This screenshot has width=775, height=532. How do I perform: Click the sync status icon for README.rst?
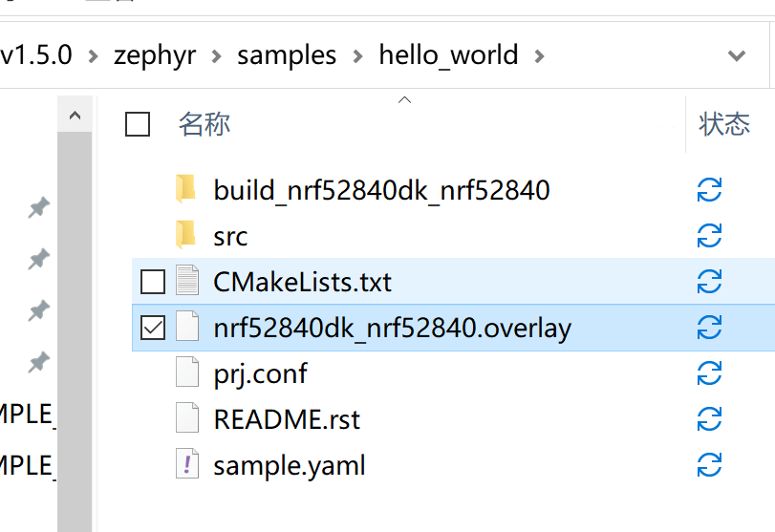[708, 419]
